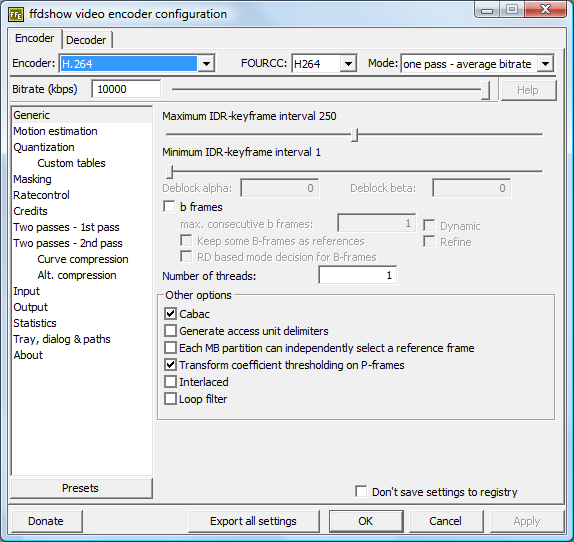Viewport: 574px width, 542px height.
Task: Click the Minimum IDR-keyframe interval slider handle
Action: coord(169,171)
